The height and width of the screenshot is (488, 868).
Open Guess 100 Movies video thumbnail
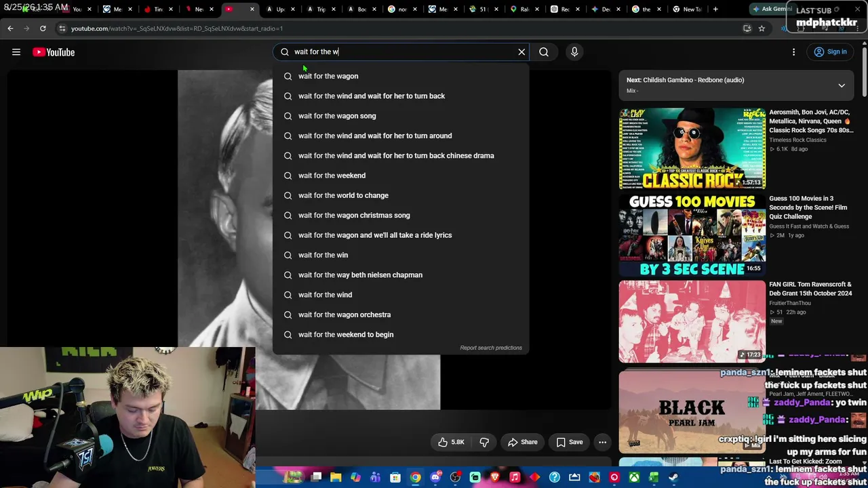click(692, 235)
